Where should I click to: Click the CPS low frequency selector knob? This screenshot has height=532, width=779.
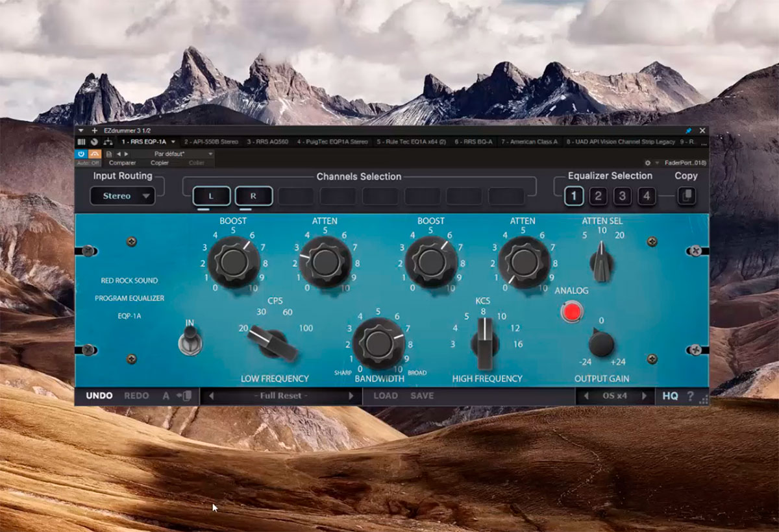click(x=273, y=343)
